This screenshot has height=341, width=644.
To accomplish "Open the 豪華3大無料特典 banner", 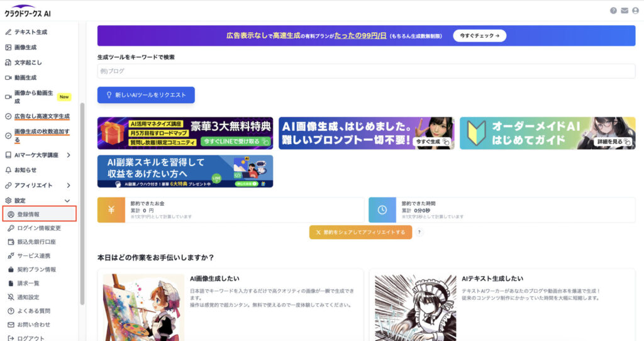I will point(186,133).
